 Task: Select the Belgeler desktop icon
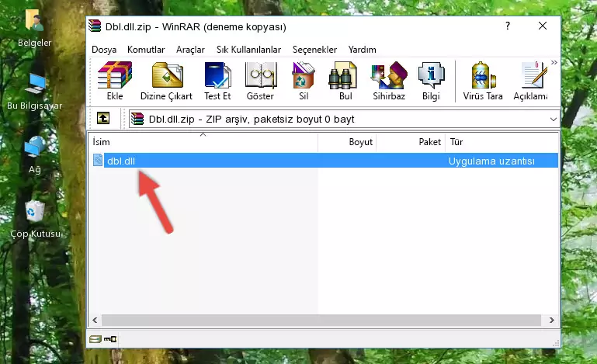tap(34, 28)
